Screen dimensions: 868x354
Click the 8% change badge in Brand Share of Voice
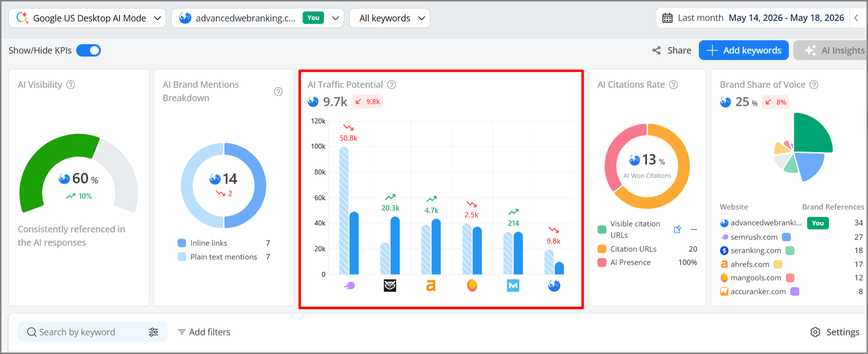[x=776, y=102]
